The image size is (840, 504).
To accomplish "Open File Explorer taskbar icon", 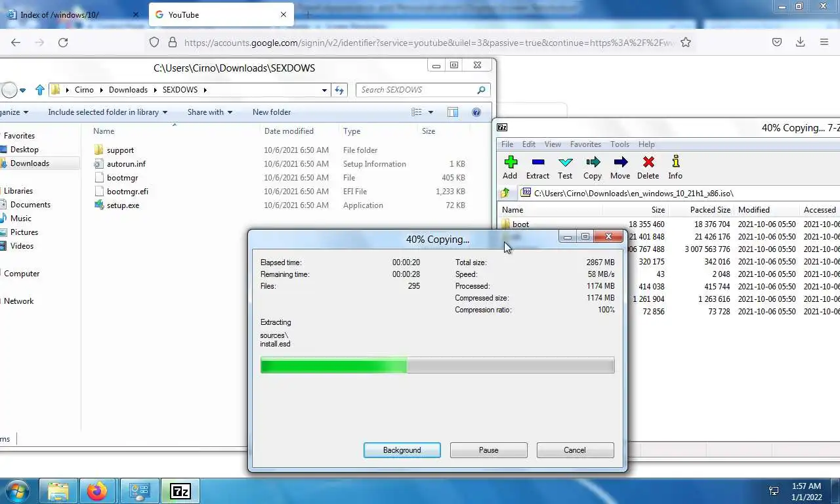I will [x=58, y=491].
